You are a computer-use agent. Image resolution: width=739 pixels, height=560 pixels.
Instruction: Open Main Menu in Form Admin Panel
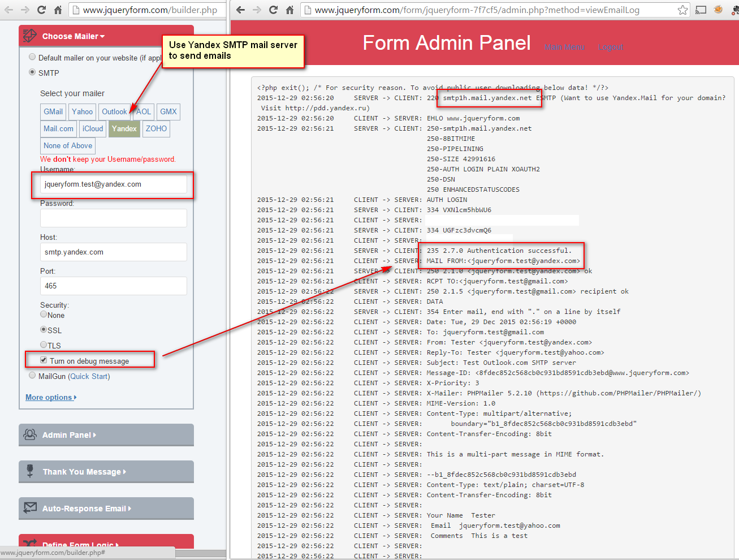pyautogui.click(x=565, y=47)
